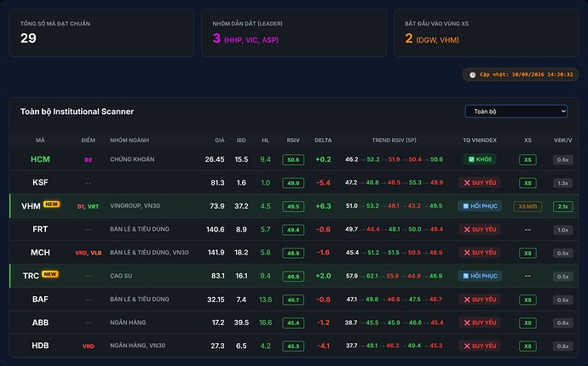This screenshot has height=366, width=588.
Task: Click SUY YẾU badge in ABB row
Action: click(480, 323)
